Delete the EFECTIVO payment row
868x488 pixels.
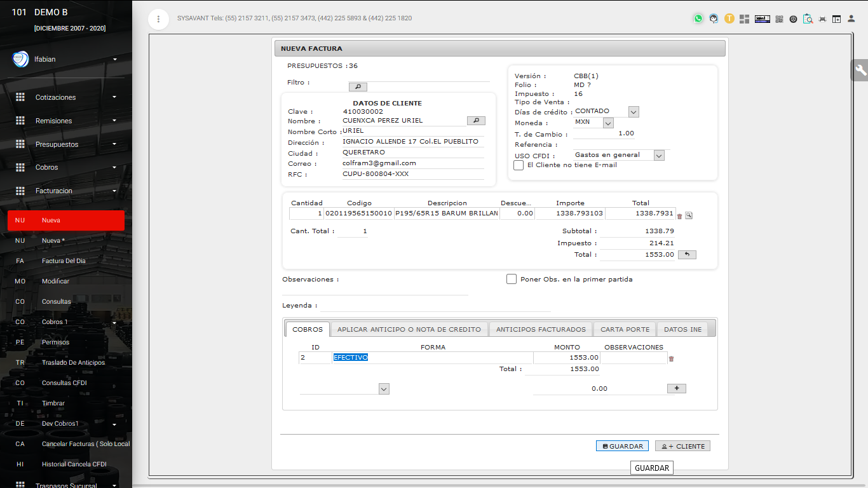tap(671, 359)
